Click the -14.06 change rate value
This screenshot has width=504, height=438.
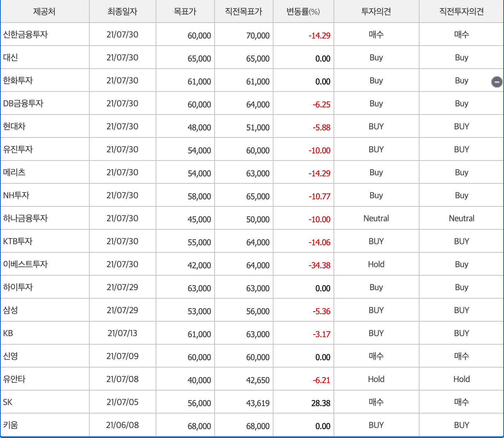tap(319, 242)
